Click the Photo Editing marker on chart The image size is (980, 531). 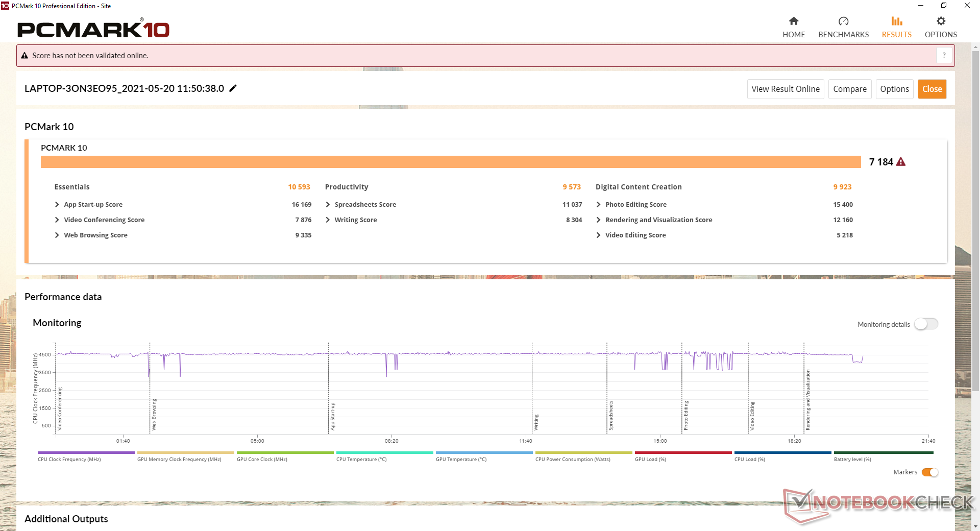pos(686,415)
